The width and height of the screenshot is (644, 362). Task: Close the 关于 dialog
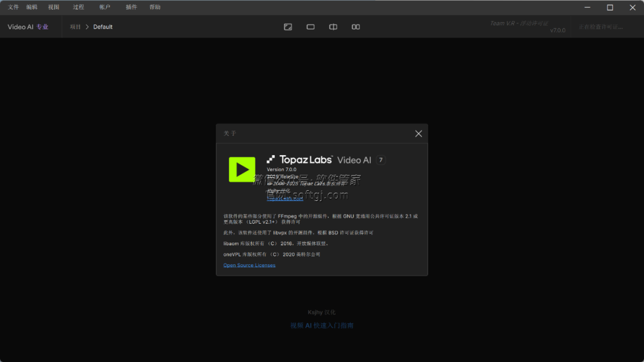[x=418, y=134]
